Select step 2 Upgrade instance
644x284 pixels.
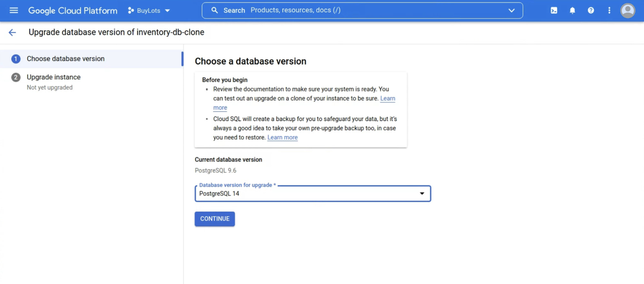pos(54,77)
